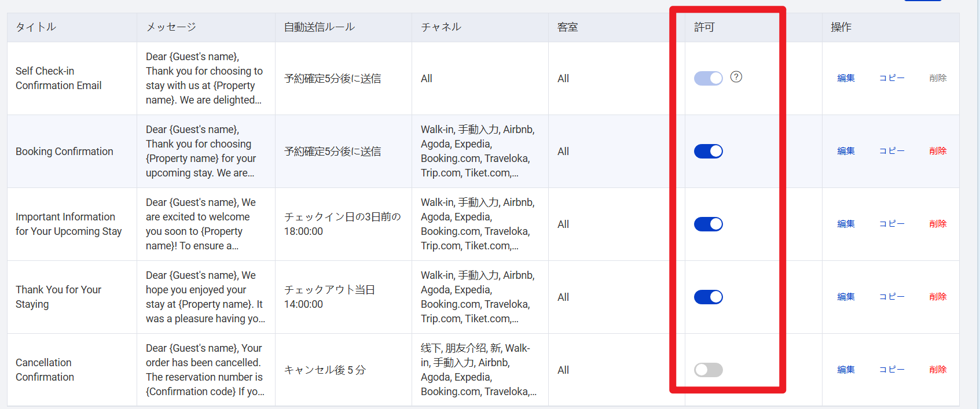Copy the Thank You for Your Staying template

891,297
